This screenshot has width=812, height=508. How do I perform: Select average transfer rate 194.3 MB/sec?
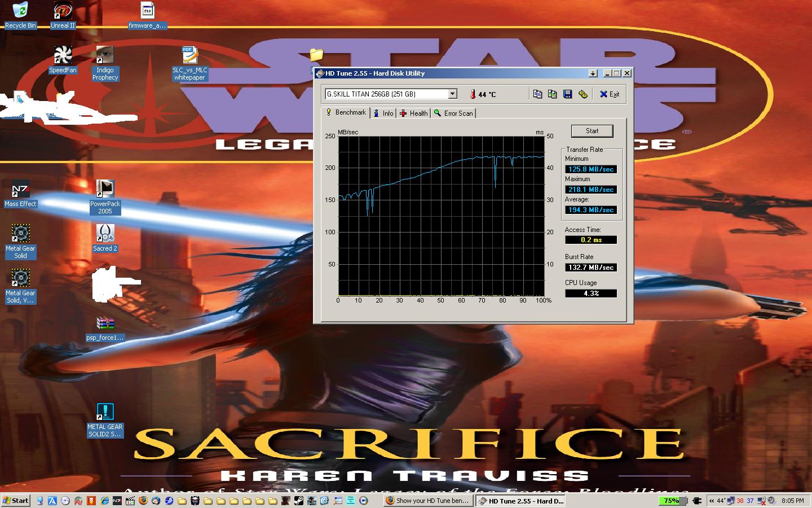pyautogui.click(x=591, y=210)
